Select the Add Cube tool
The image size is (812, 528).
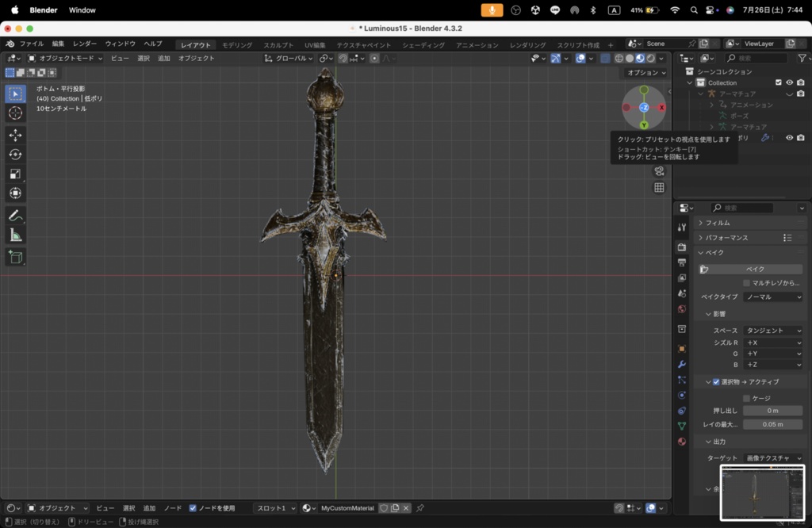(x=15, y=257)
